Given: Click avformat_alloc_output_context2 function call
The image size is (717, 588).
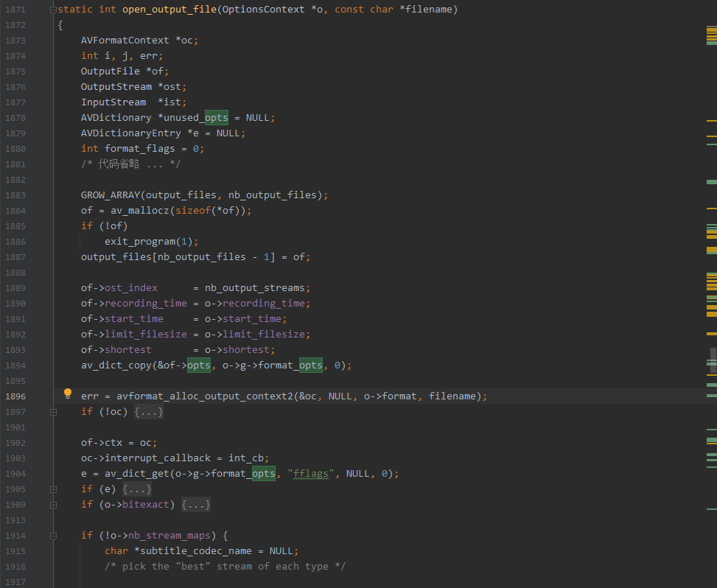Looking at the screenshot, I should click(204, 396).
